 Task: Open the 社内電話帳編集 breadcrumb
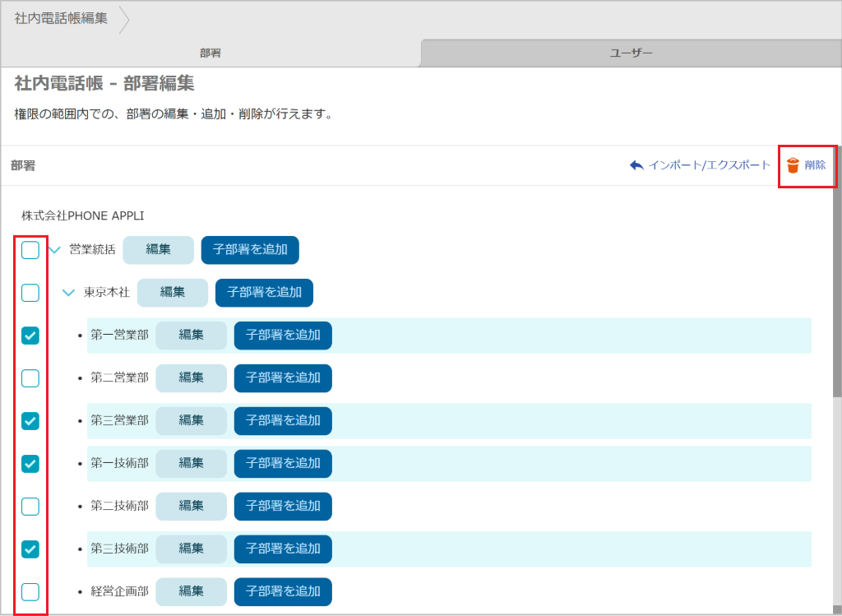[x=61, y=18]
